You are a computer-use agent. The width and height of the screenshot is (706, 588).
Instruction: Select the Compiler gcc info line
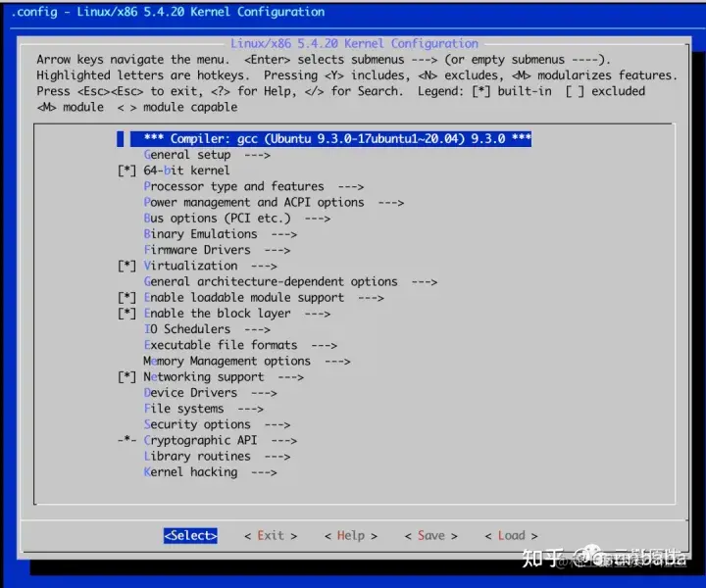pyautogui.click(x=331, y=138)
